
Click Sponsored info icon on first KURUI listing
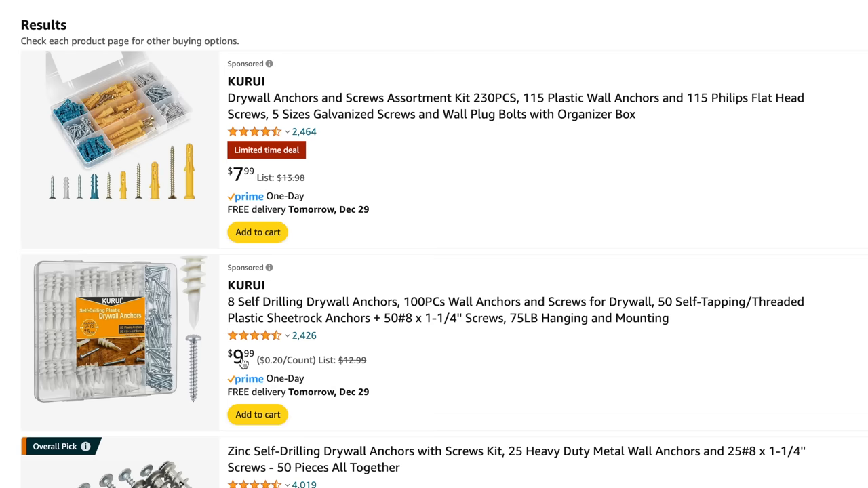tap(269, 63)
